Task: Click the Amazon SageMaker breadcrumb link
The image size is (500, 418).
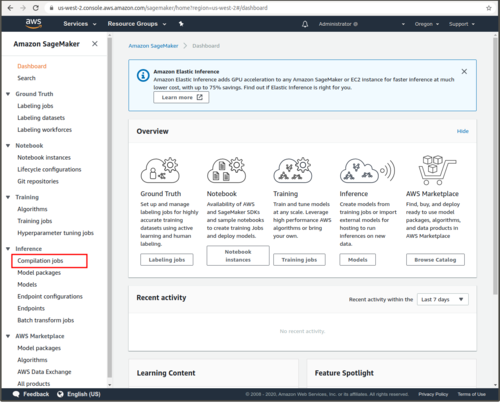Action: (153, 46)
